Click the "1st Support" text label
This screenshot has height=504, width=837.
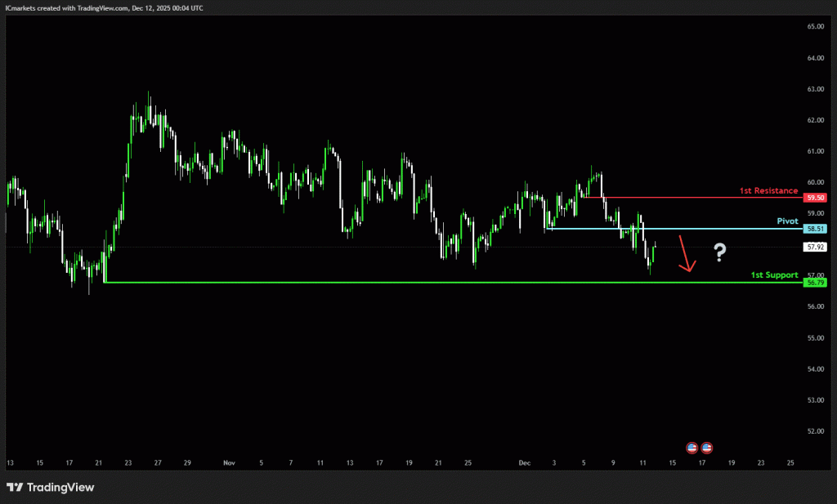pyautogui.click(x=774, y=275)
